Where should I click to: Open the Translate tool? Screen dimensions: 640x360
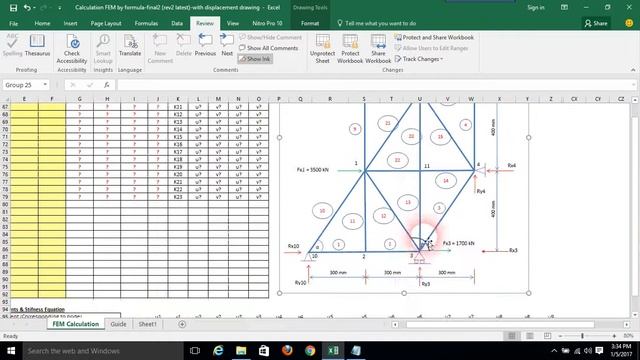click(130, 45)
